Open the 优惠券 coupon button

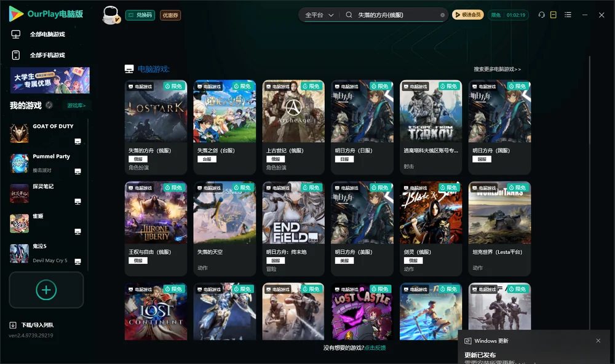tap(170, 15)
